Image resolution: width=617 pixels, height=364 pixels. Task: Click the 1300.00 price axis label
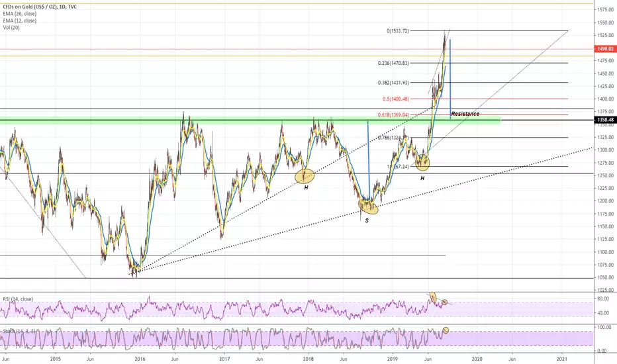(x=606, y=150)
